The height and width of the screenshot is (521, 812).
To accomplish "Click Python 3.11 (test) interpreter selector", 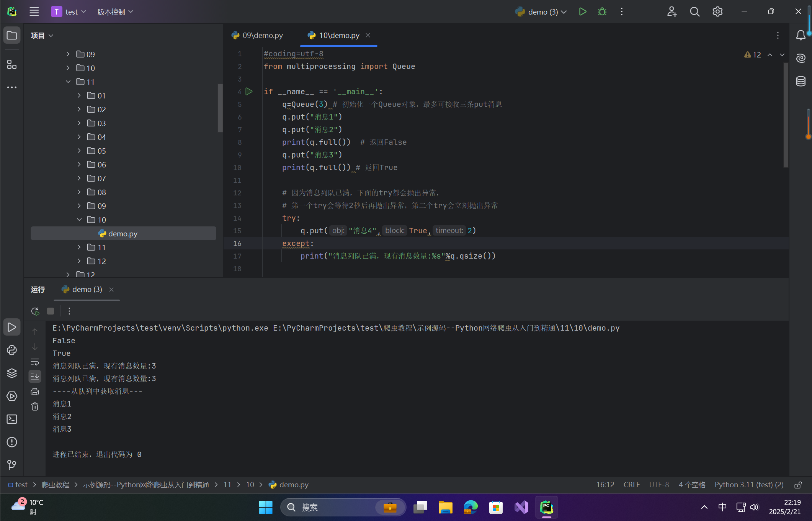I will [749, 485].
